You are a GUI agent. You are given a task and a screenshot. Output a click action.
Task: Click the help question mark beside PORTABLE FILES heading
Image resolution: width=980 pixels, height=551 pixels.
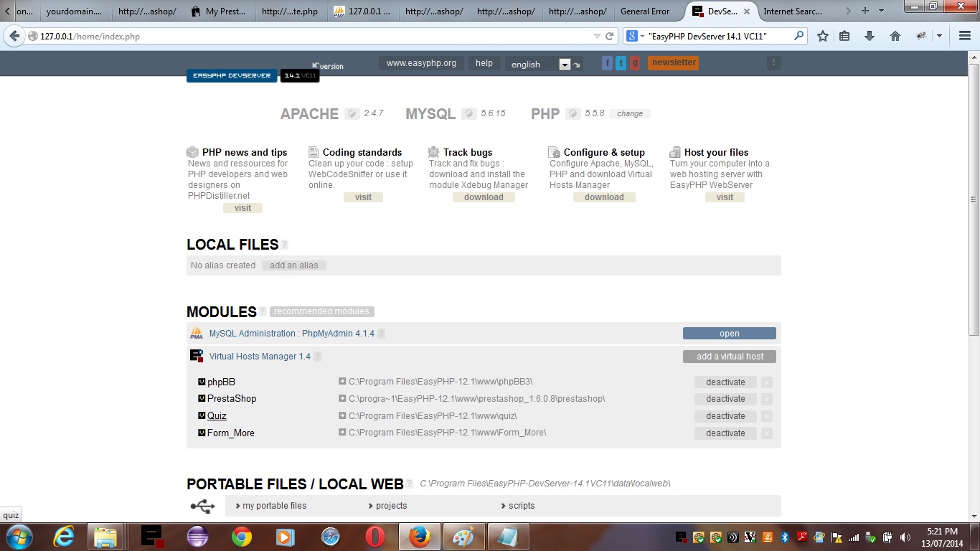[410, 484]
